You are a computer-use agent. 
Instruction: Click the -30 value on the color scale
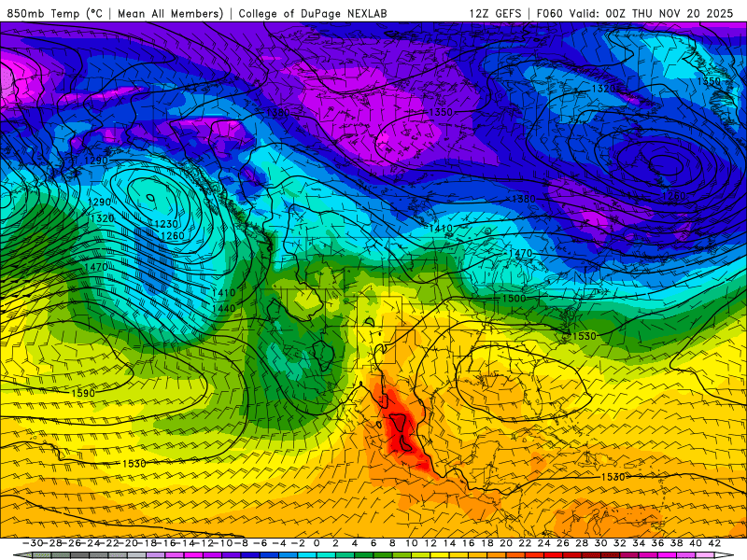click(33, 543)
